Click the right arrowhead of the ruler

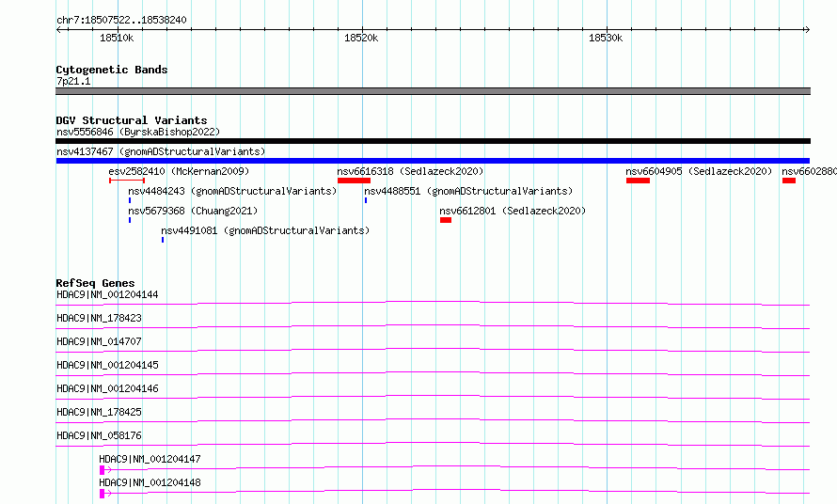807,29
